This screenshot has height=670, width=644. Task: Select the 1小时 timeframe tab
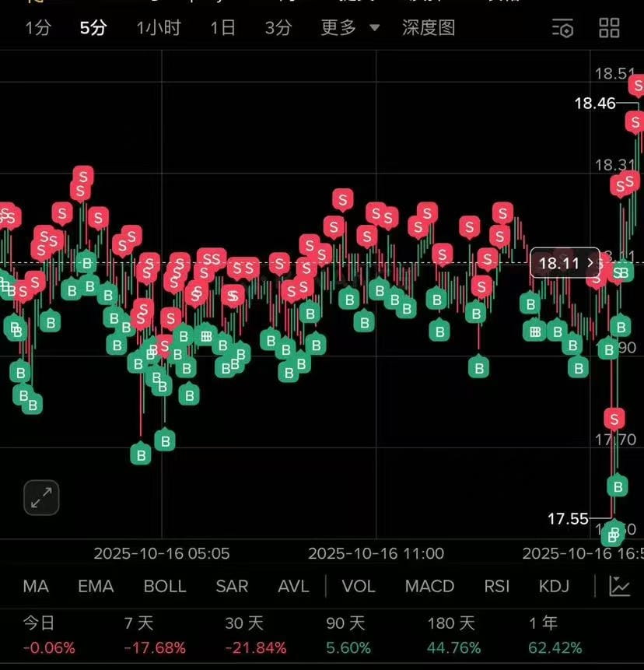[159, 28]
